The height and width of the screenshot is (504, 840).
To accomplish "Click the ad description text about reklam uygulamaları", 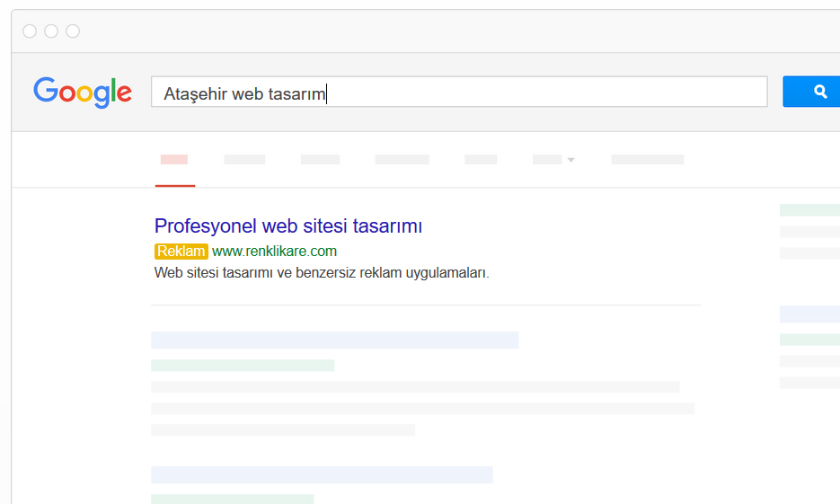I will (322, 272).
